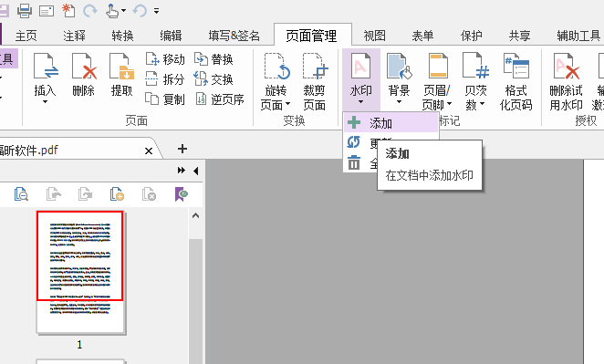Collapse the navigation panel left arrow
The image size is (604, 364).
[x=195, y=171]
